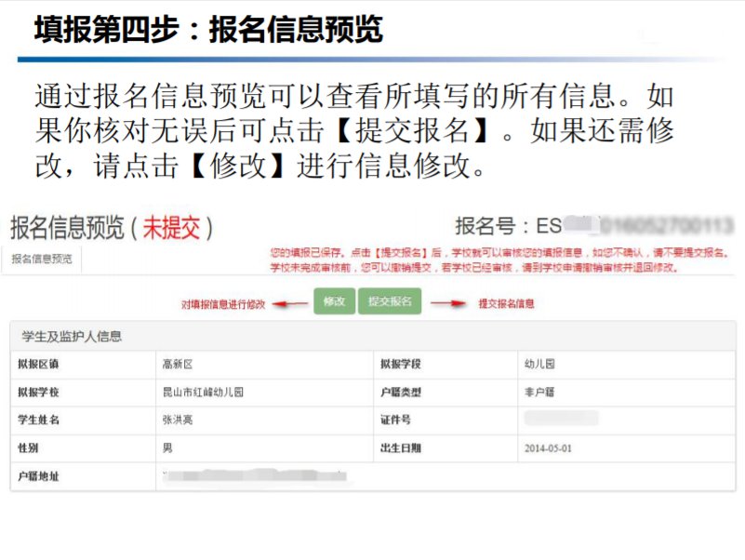745x560 pixels.
Task: Click the 幼儿园 value in 拟报学段 row
Action: (539, 364)
